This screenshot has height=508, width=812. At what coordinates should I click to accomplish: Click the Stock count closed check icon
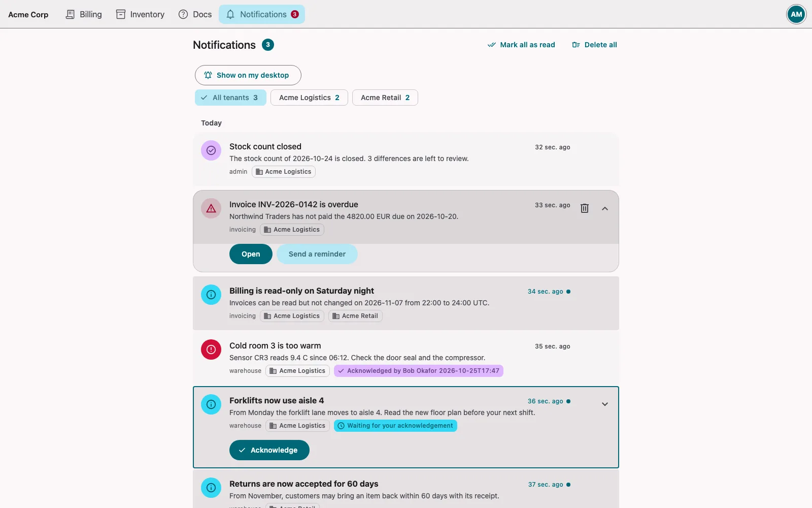[x=211, y=150]
